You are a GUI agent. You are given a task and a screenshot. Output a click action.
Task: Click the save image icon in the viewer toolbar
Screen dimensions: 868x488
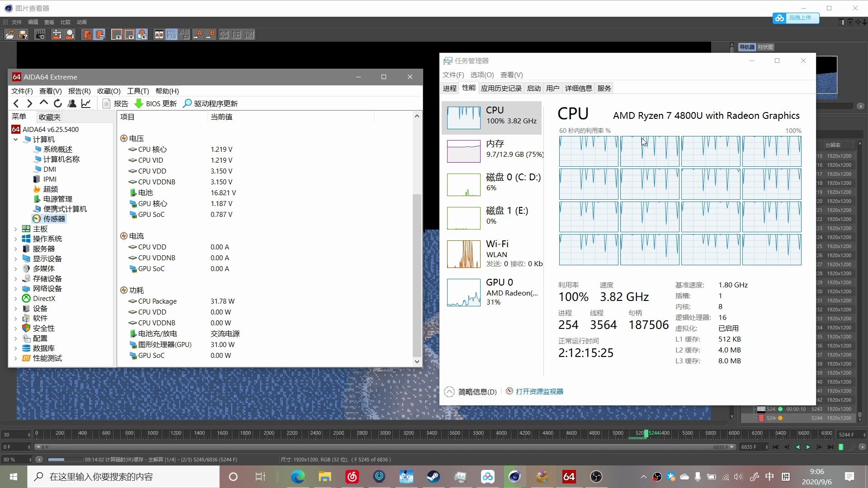click(x=23, y=34)
